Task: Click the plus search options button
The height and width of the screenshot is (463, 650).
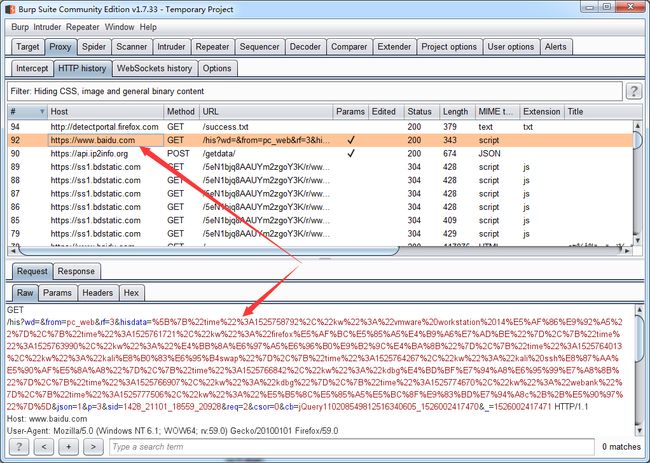Action: coord(68,447)
